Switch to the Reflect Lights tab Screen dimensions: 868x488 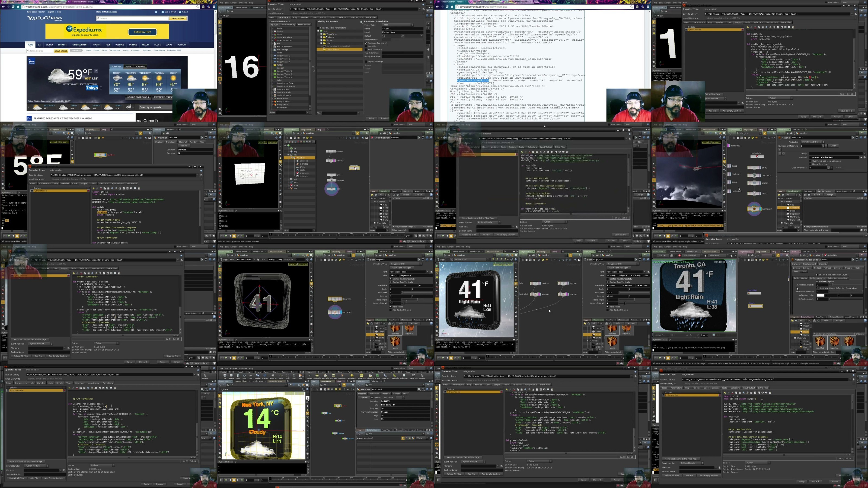tap(801, 278)
